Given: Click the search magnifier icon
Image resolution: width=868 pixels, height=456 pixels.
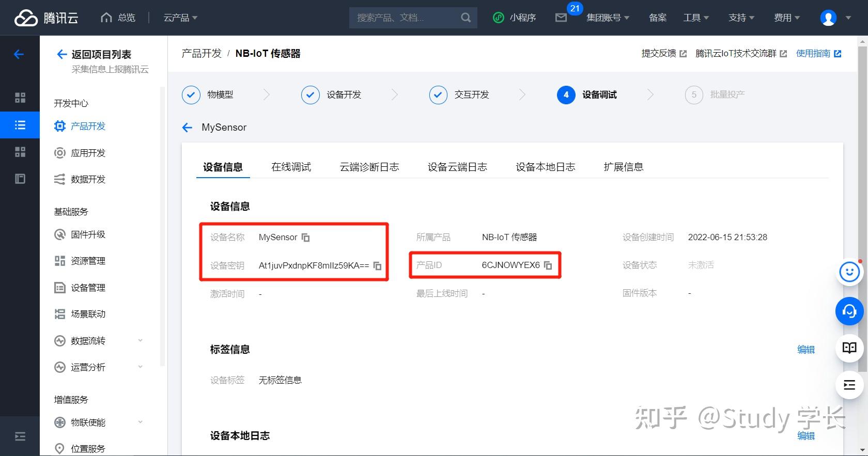Looking at the screenshot, I should (x=466, y=18).
